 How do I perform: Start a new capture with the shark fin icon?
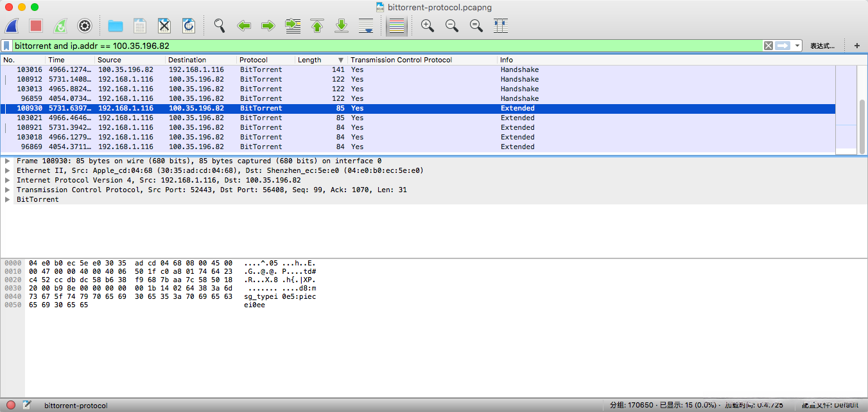12,26
